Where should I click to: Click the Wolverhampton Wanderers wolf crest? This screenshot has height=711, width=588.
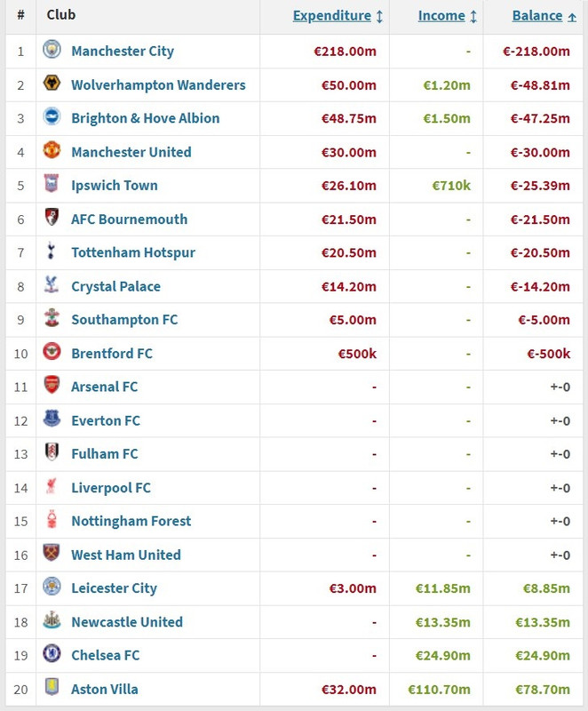click(x=52, y=83)
